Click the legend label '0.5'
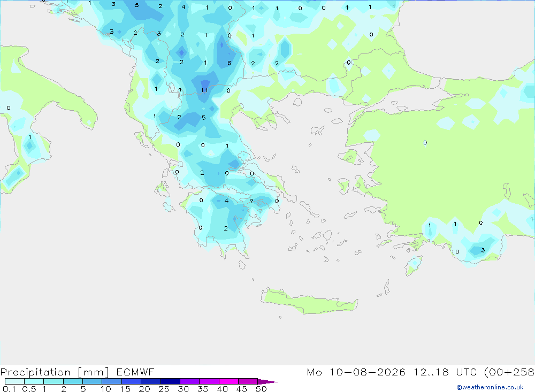 point(29,389)
